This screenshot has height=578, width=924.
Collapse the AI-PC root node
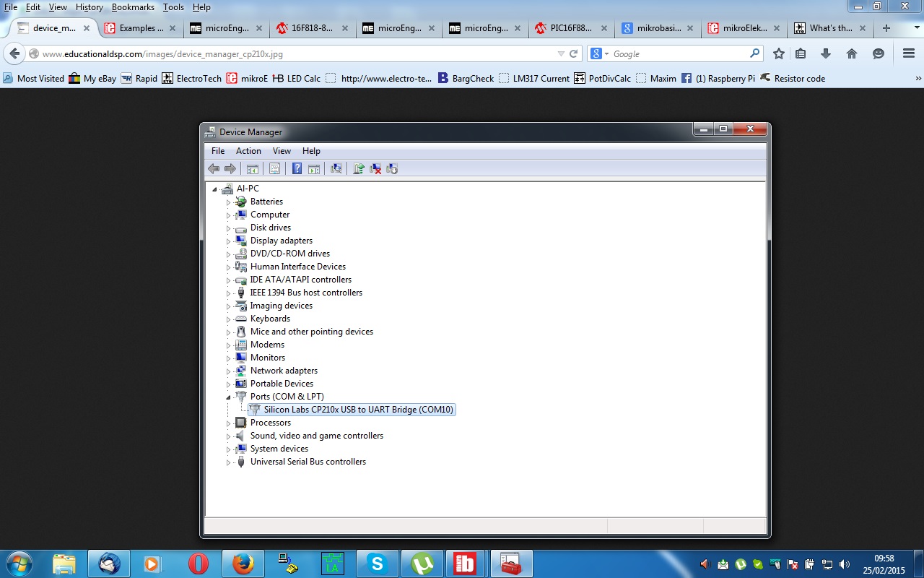click(214, 189)
